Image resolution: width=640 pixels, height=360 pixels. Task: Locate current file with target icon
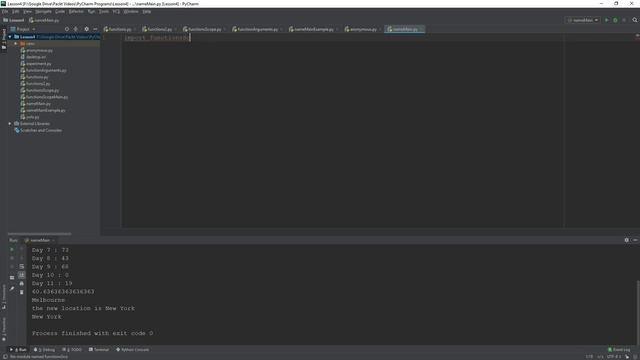click(67, 29)
